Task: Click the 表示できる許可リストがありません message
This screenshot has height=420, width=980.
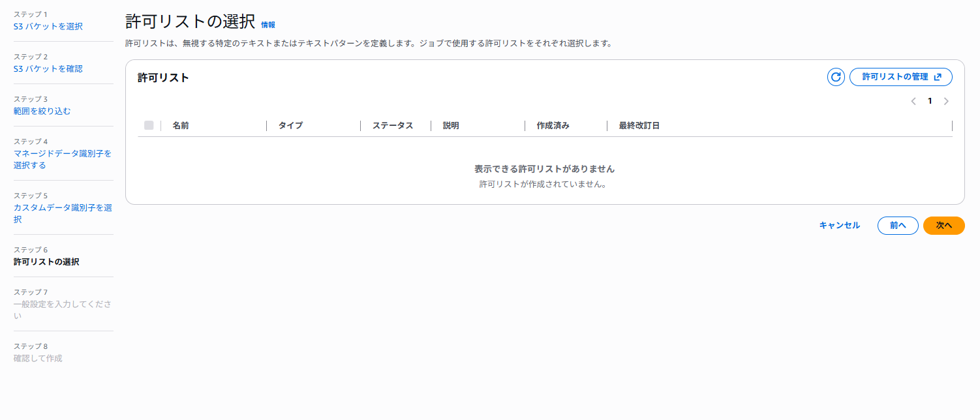Action: [x=545, y=169]
